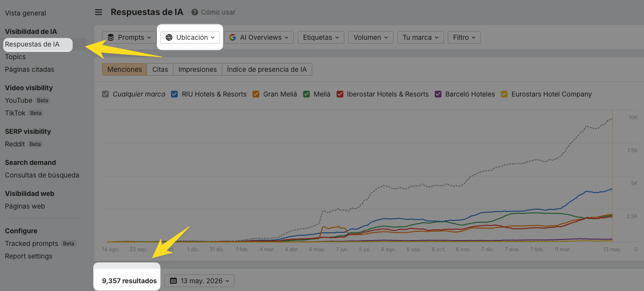Click the 9,357 resultados text
The image size is (644, 291).
pyautogui.click(x=129, y=281)
